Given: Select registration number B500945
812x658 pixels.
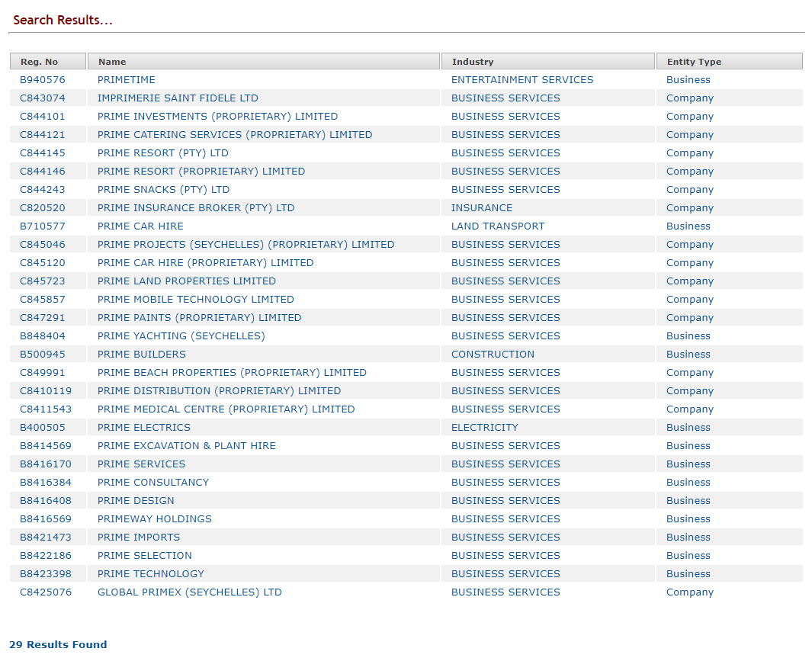Looking at the screenshot, I should tap(43, 354).
